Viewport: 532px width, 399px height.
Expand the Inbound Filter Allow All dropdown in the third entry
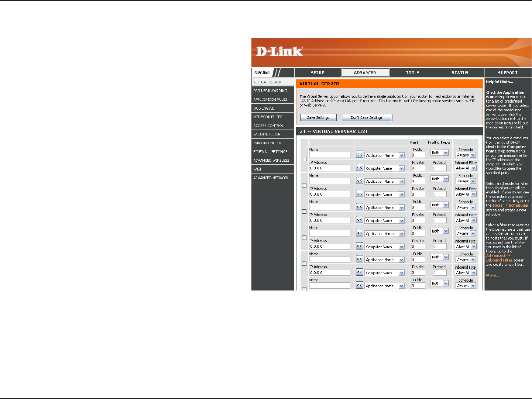(x=466, y=220)
